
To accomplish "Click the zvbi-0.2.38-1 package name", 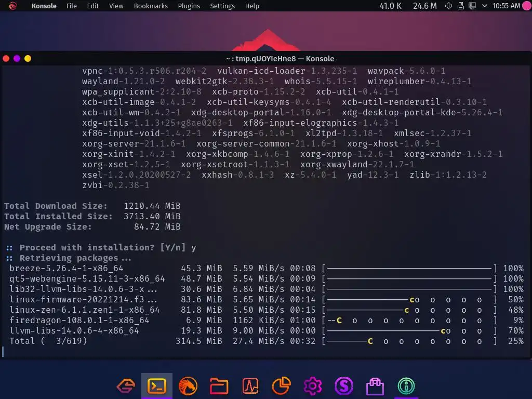I will pyautogui.click(x=116, y=185).
